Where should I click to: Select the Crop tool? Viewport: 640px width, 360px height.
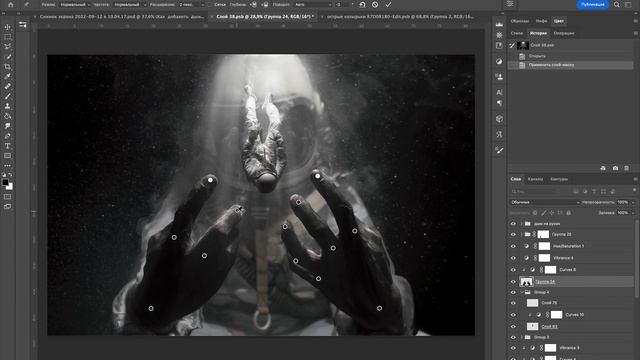[7, 67]
